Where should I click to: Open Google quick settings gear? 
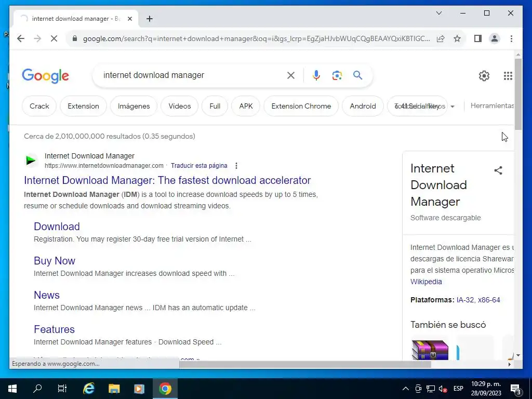click(x=484, y=76)
